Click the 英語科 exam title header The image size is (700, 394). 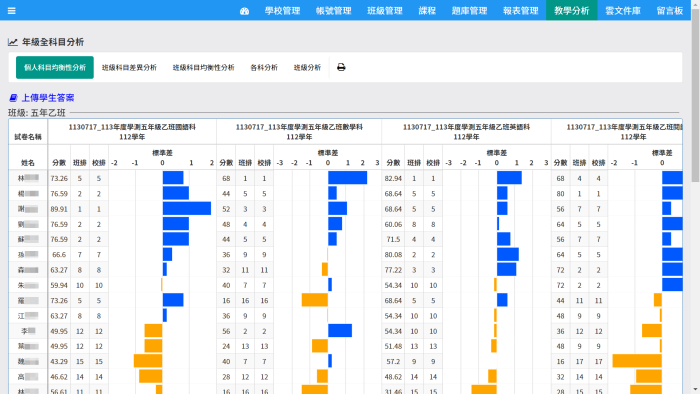(x=467, y=132)
